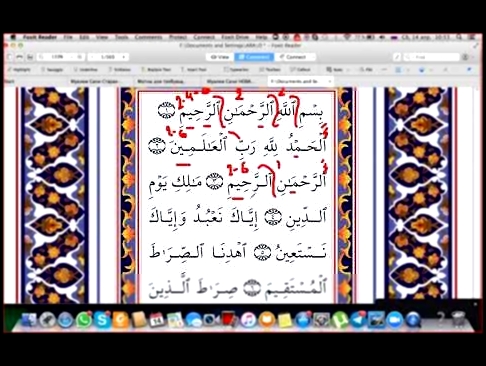Screen dimensions: 486x366
Task: Open the Tools menu
Action: pyautogui.click(x=122, y=37)
